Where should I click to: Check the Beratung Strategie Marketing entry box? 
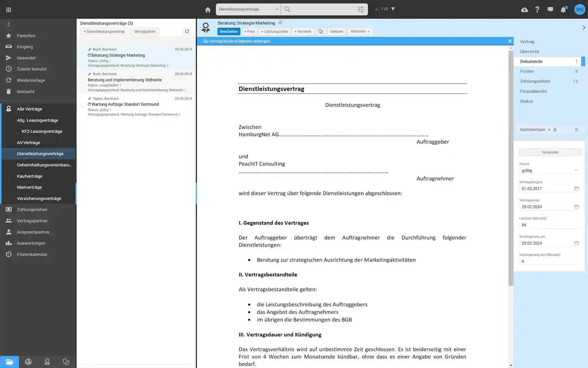pyautogui.click(x=81, y=56)
